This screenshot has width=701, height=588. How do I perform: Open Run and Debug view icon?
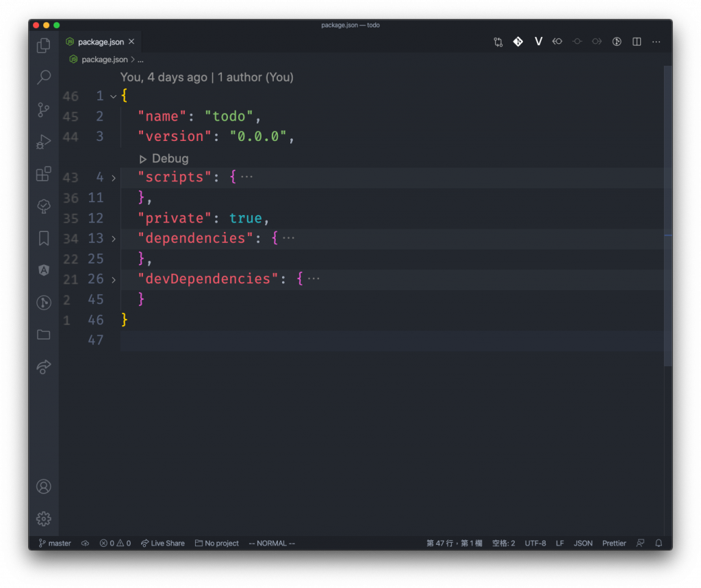click(x=43, y=142)
